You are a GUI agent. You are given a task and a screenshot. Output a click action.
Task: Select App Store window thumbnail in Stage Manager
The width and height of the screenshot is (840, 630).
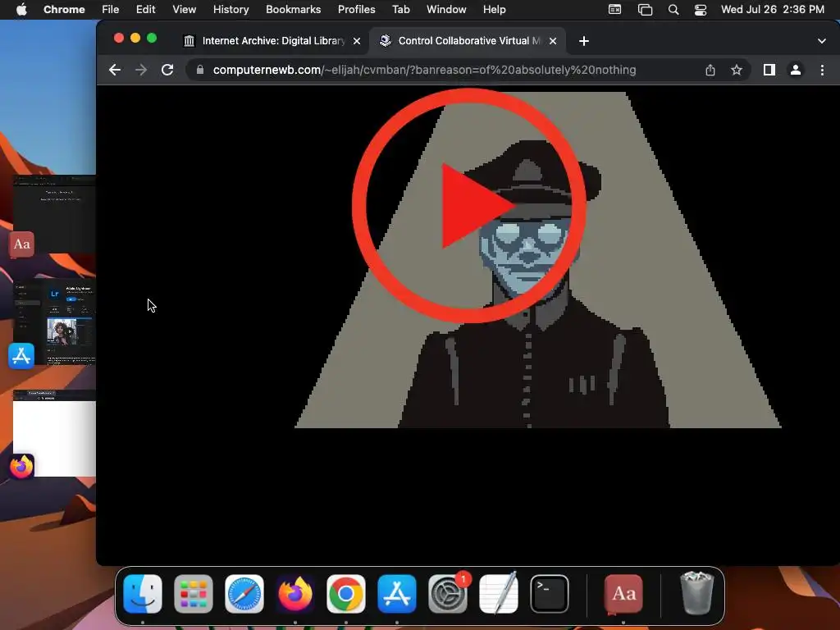click(x=54, y=322)
